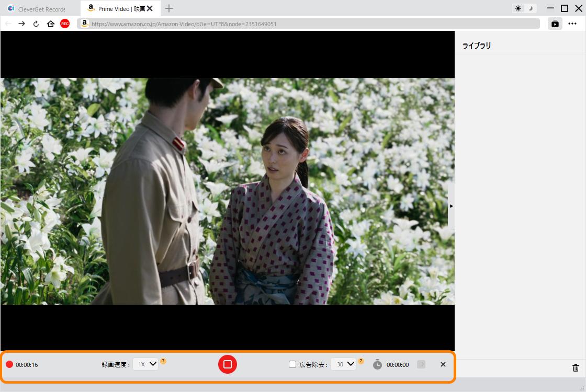586x392 pixels.
Task: Click the red recording dot indicator
Action: [x=9, y=364]
